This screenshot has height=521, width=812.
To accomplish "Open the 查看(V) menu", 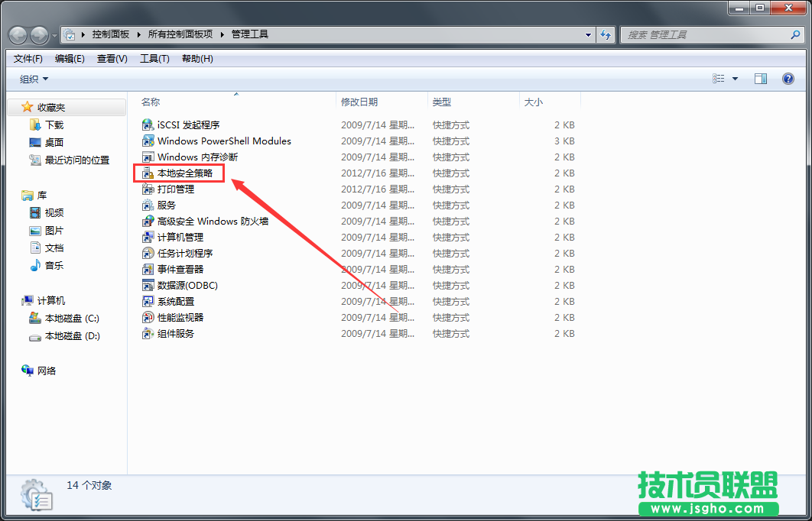I will [110, 58].
